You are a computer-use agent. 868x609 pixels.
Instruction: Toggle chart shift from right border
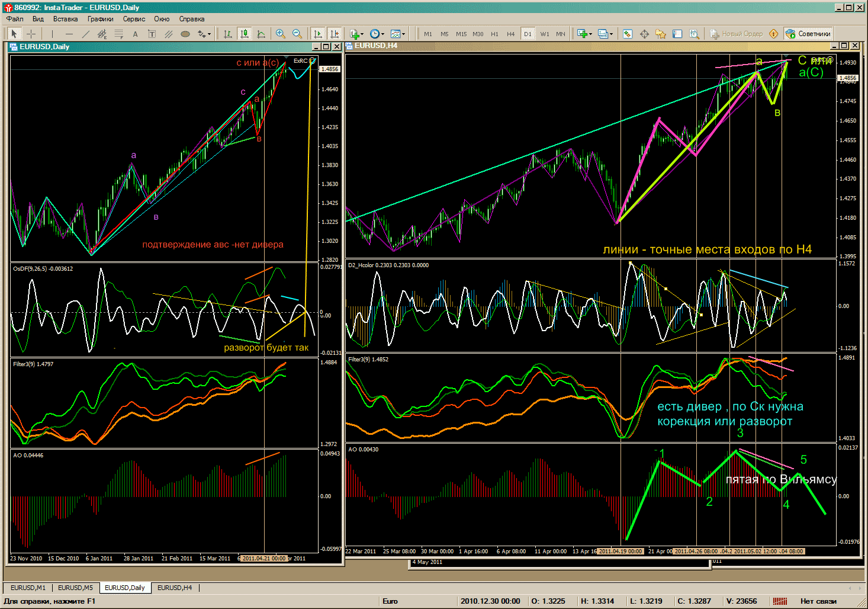335,34
